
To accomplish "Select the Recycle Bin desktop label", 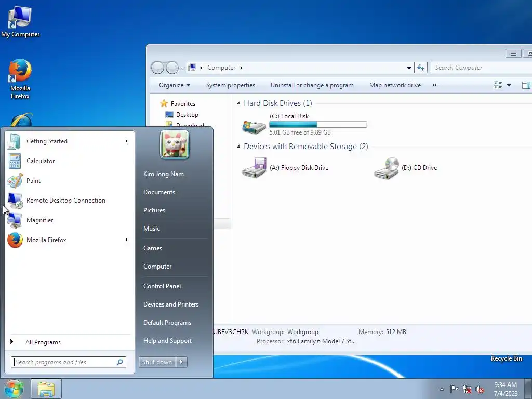I will (x=507, y=358).
